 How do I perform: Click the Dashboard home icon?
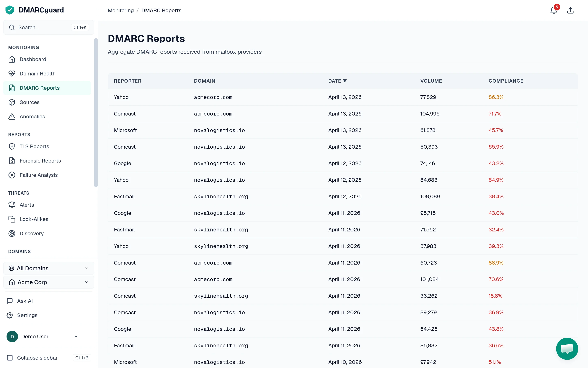tap(12, 59)
